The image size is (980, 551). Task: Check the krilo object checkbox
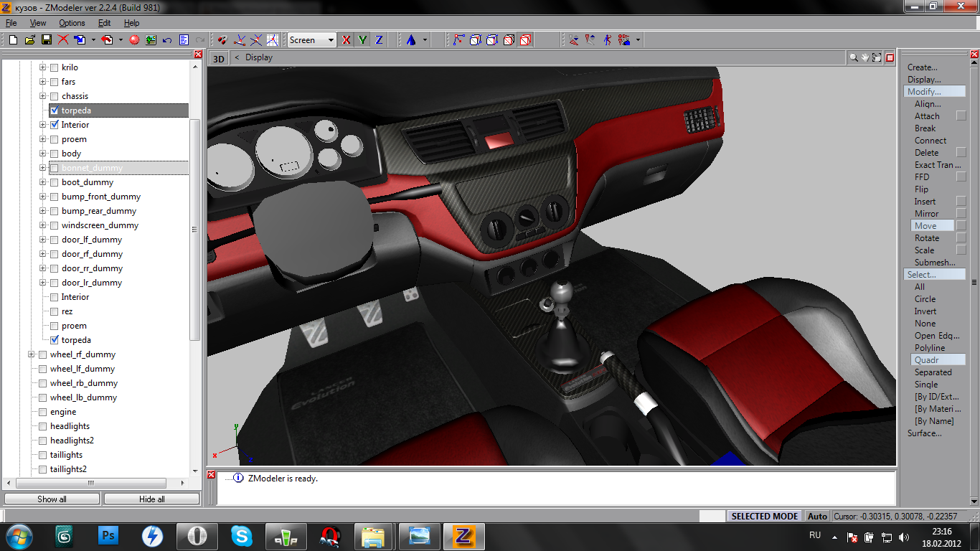click(54, 67)
